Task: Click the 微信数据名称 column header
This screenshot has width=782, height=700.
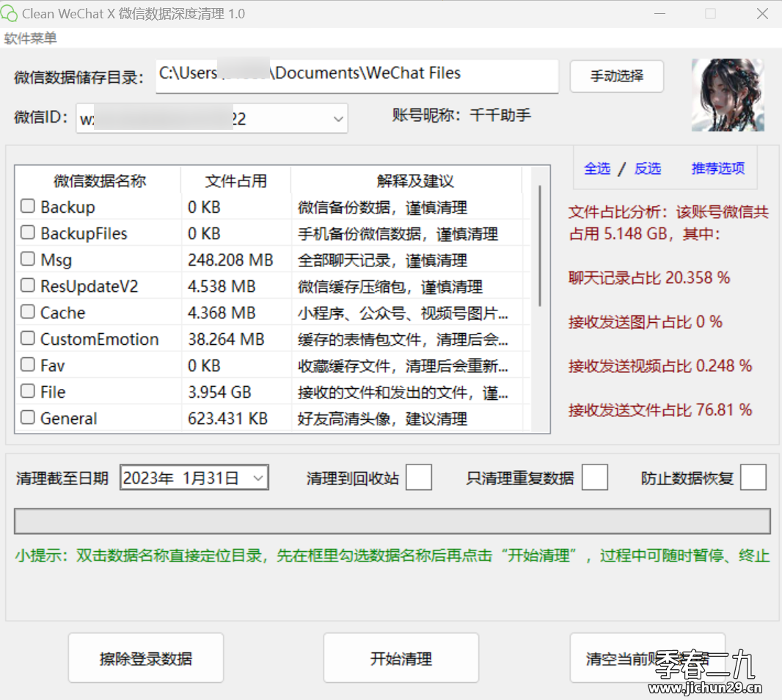Action: coord(99,181)
